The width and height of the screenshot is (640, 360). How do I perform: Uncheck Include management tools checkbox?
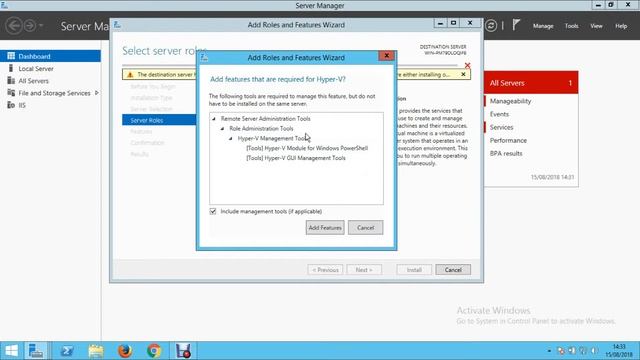point(213,211)
